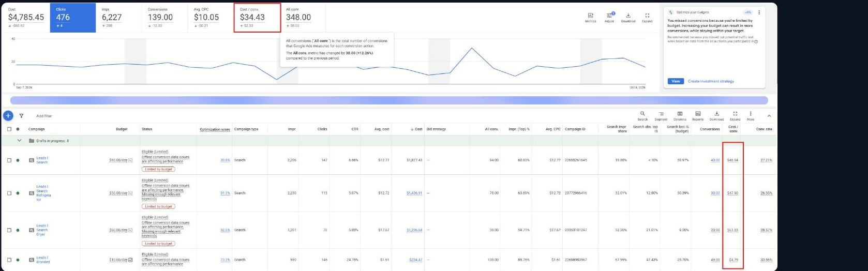This screenshot has height=271, width=868.
Task: Select the Clicks metric tile
Action: pos(73,18)
